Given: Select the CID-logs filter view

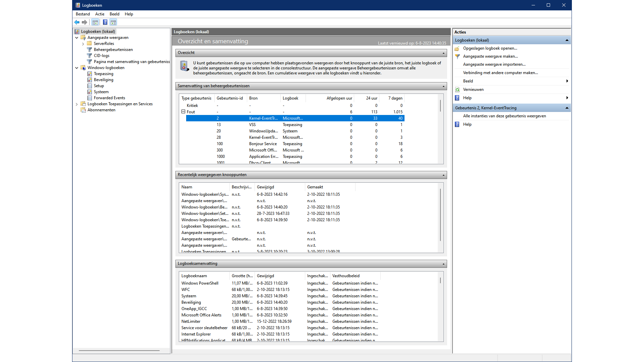Looking at the screenshot, I should (x=101, y=56).
